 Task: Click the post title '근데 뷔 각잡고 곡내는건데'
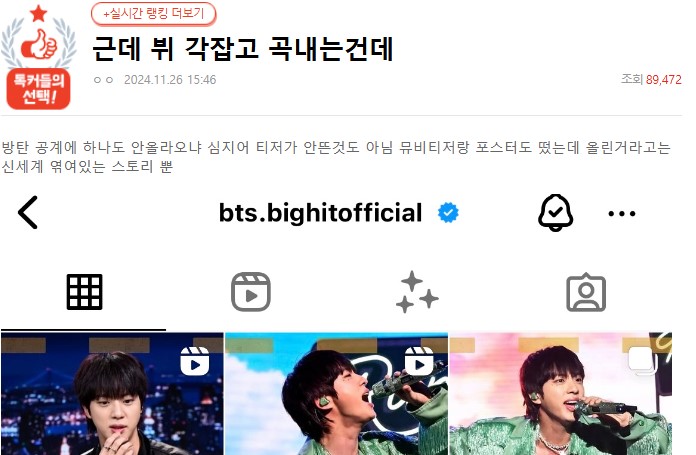[x=243, y=48]
